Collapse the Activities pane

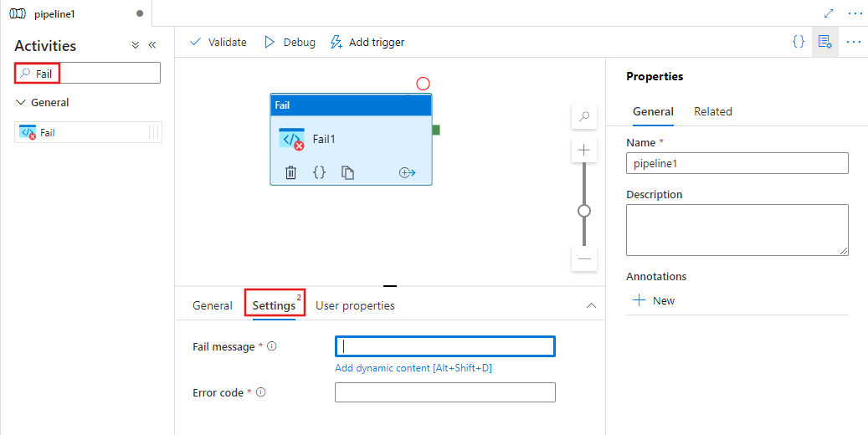(x=152, y=45)
